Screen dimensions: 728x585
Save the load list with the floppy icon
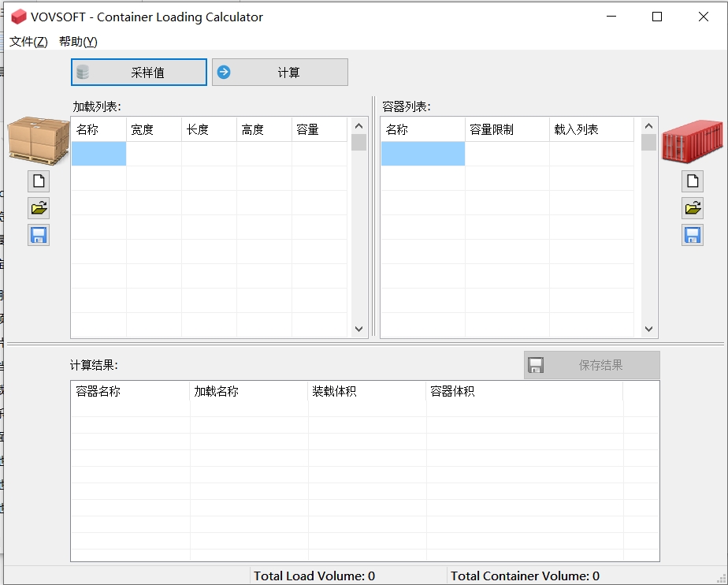39,235
